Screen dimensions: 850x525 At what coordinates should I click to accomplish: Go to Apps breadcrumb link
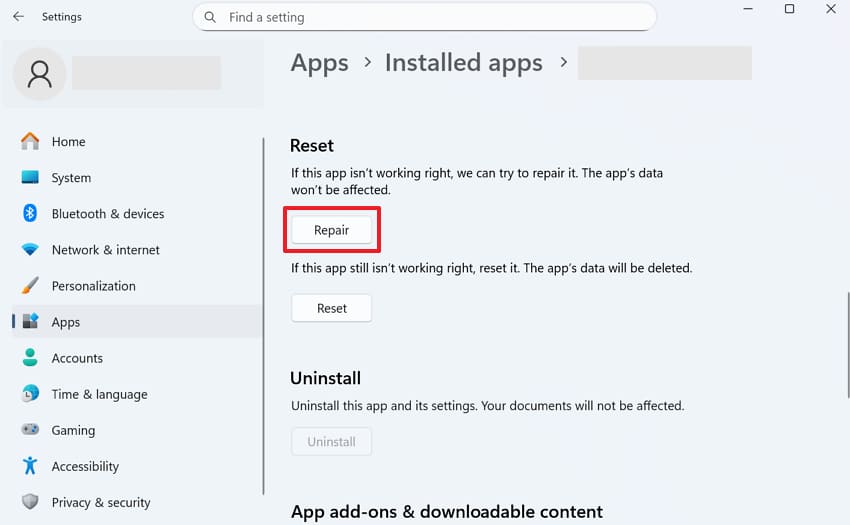pos(319,63)
